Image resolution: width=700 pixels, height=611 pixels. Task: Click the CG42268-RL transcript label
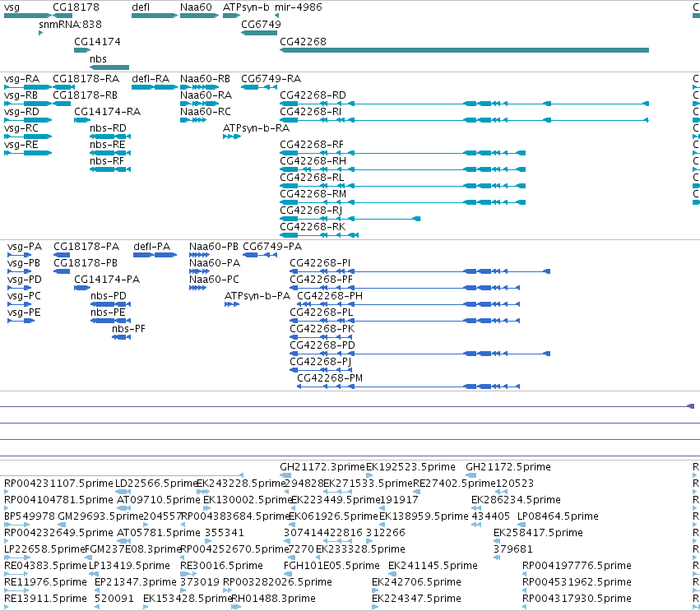312,178
